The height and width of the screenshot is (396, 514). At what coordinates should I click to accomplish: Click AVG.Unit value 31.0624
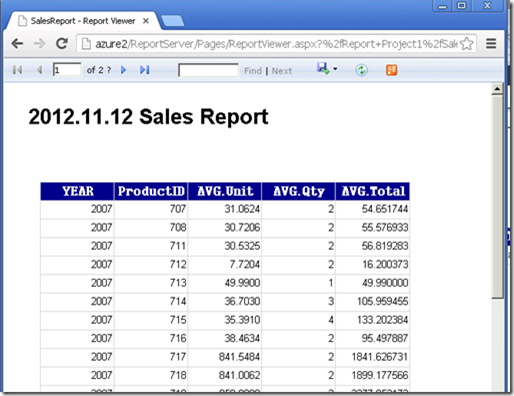pos(242,209)
